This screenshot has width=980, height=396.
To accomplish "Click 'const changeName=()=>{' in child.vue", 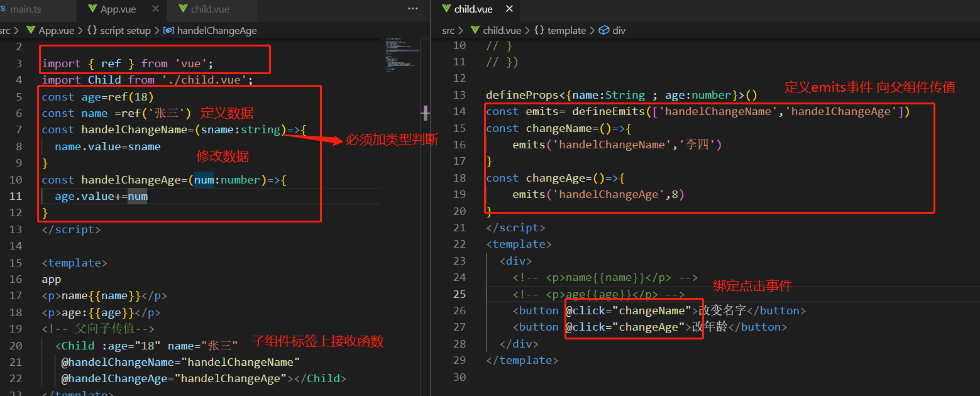I will click(559, 128).
